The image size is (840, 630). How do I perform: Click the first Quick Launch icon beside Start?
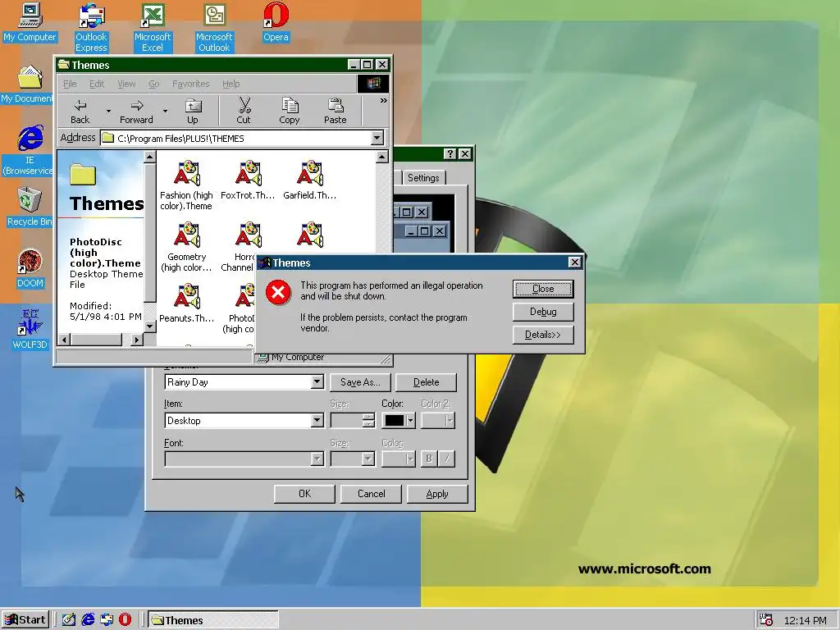coord(69,620)
